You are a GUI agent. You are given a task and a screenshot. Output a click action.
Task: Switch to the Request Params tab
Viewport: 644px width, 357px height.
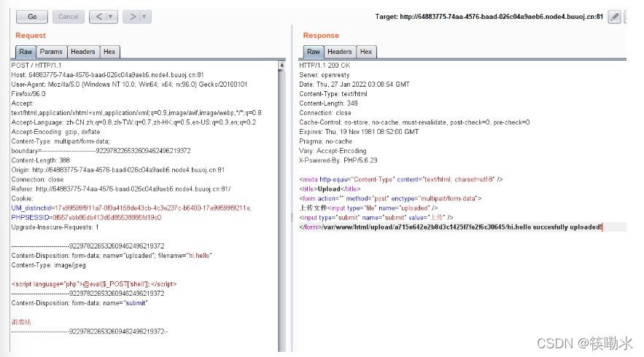pyautogui.click(x=51, y=52)
